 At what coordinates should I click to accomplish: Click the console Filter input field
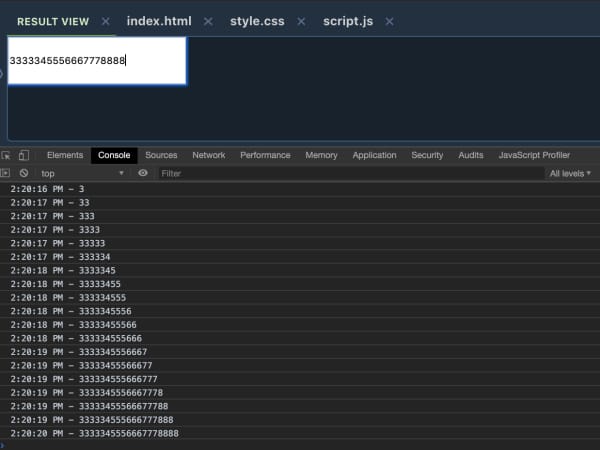pos(351,173)
